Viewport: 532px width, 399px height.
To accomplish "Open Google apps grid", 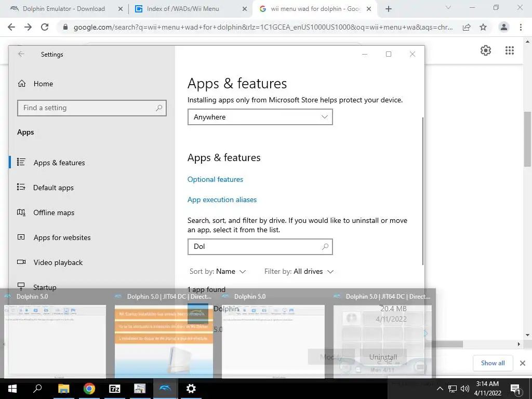I will [509, 50].
